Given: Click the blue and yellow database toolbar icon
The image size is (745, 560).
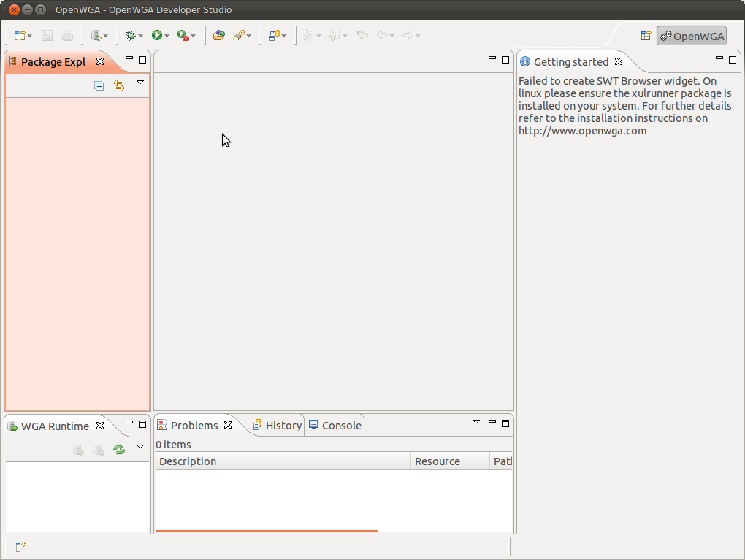Looking at the screenshot, I should (x=274, y=35).
